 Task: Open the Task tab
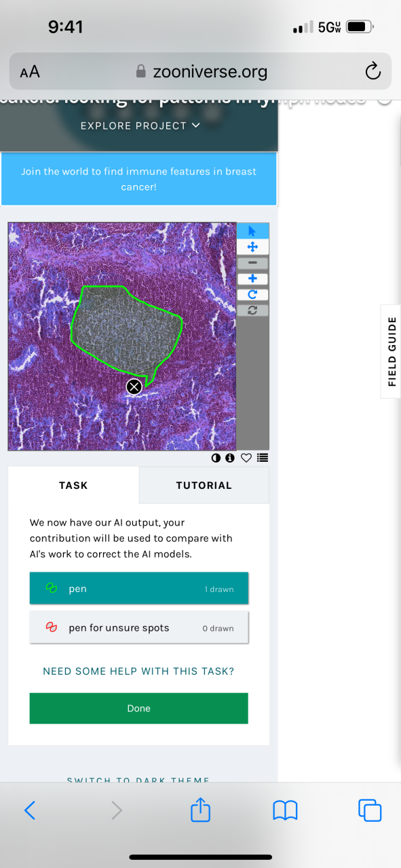tap(73, 486)
